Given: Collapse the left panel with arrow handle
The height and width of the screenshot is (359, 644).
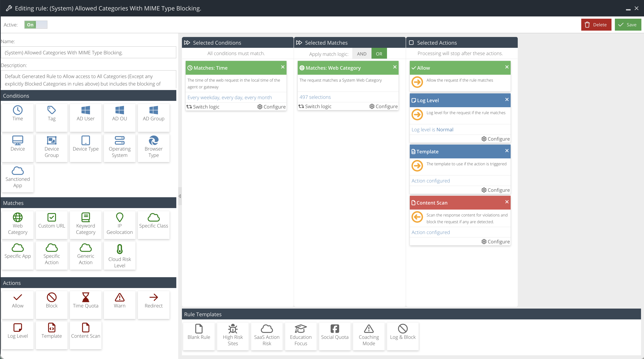Looking at the screenshot, I should click(x=180, y=196).
